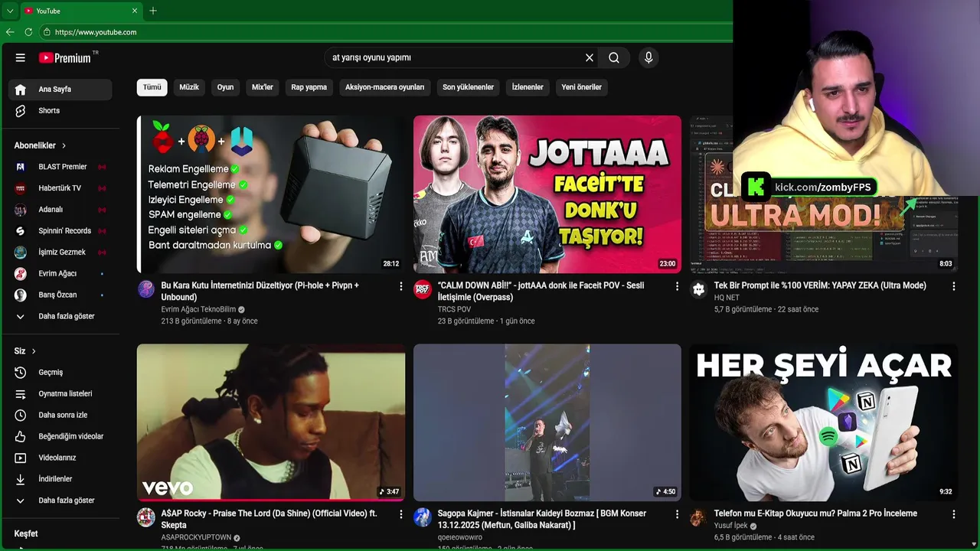Open HER ŞEYİ AÇAR video thumbnail

[x=824, y=422]
